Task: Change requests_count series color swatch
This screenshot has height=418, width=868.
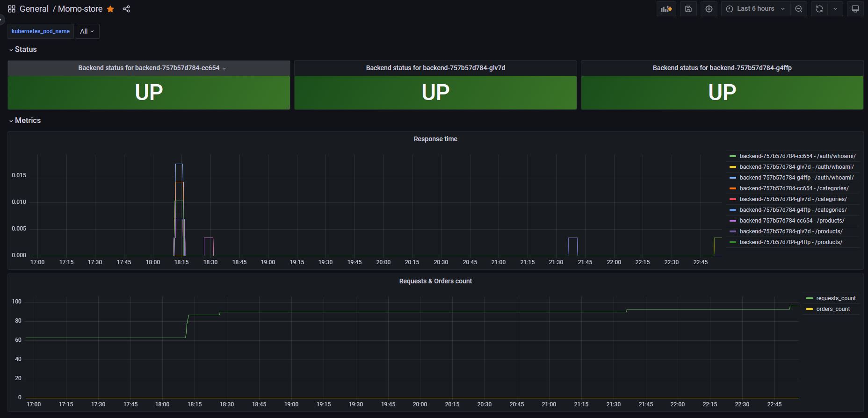Action: (810, 298)
